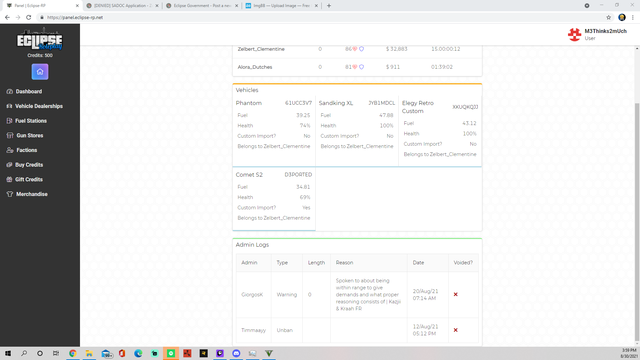Click the Voided? column header
This screenshot has width=640, height=360.
[463, 262]
